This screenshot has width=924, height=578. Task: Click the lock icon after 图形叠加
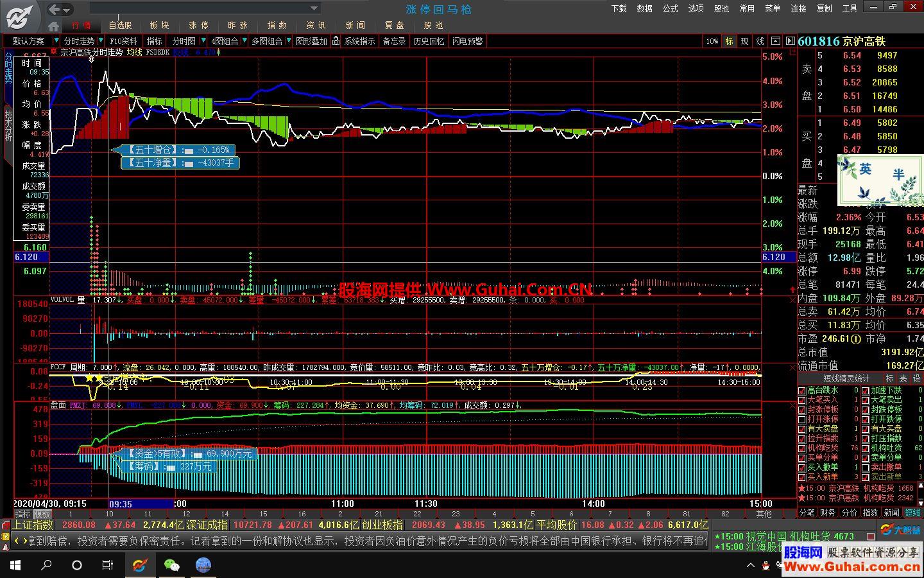coord(337,41)
